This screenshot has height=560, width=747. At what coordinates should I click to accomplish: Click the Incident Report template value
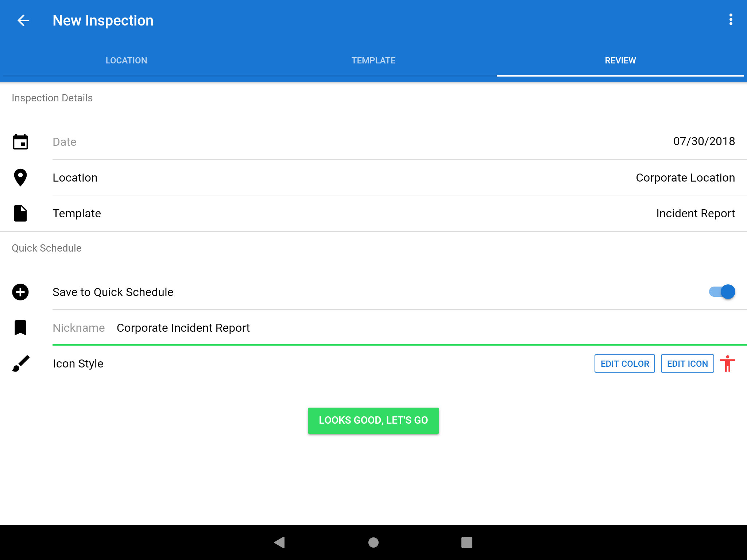pyautogui.click(x=696, y=213)
